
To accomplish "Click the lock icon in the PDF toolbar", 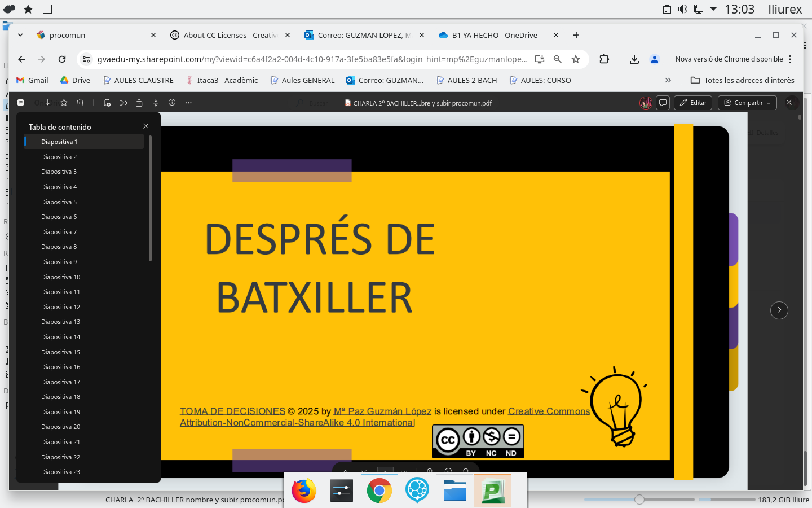I will click(x=139, y=103).
